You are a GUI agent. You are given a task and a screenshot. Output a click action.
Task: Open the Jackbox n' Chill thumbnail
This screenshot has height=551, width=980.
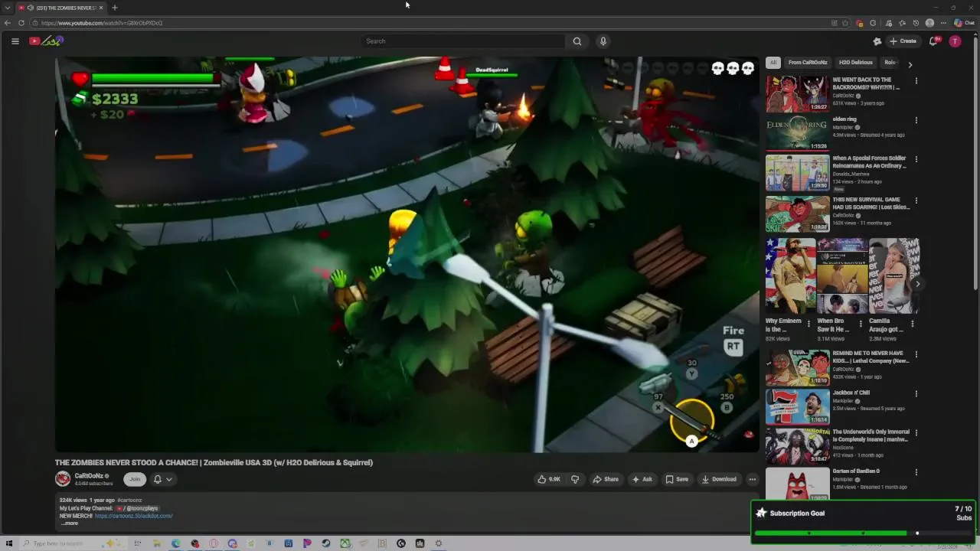coord(797,406)
